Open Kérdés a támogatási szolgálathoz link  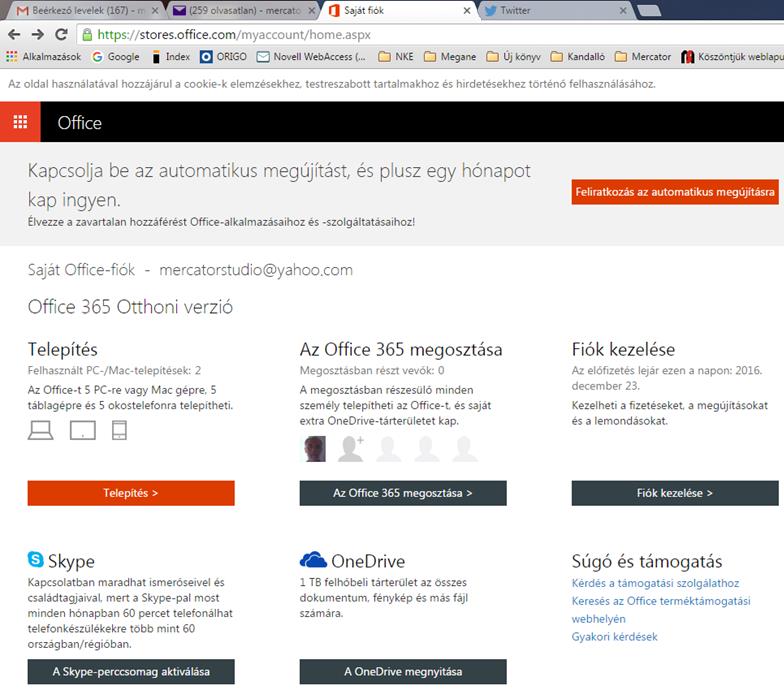coord(655,583)
